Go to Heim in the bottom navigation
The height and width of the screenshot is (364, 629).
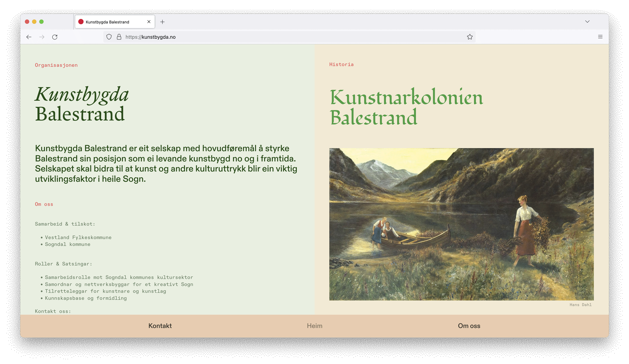coord(314,326)
